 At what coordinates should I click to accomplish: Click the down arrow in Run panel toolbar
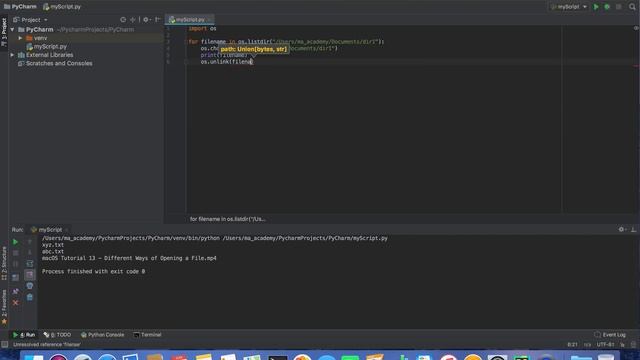(x=30, y=253)
